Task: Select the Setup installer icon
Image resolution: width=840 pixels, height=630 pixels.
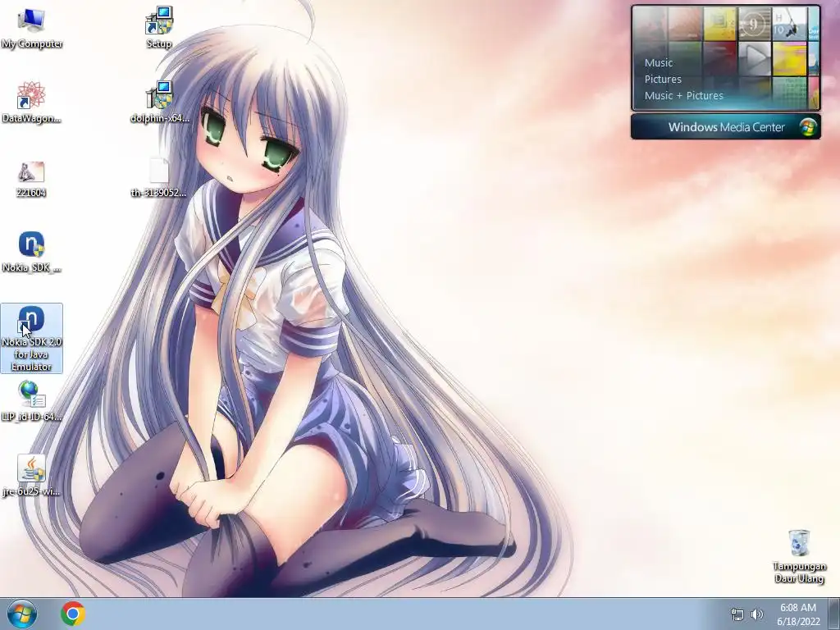Action: click(158, 28)
